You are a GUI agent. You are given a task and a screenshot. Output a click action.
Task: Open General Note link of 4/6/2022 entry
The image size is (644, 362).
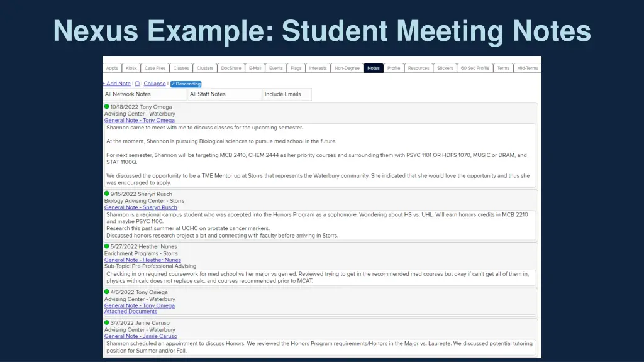(139, 305)
